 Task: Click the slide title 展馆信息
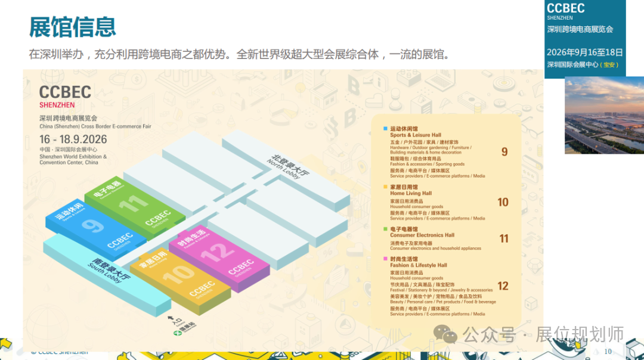(73, 27)
